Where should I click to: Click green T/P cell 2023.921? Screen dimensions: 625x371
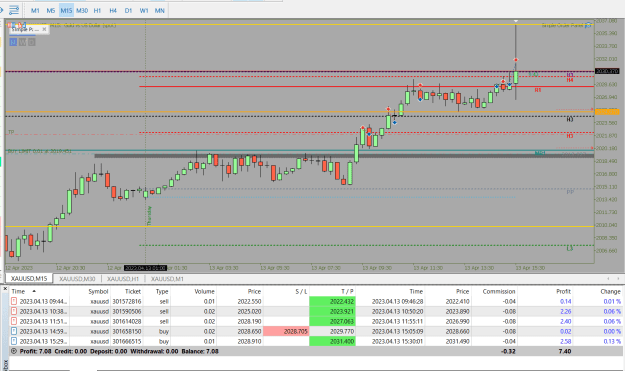(x=332, y=311)
